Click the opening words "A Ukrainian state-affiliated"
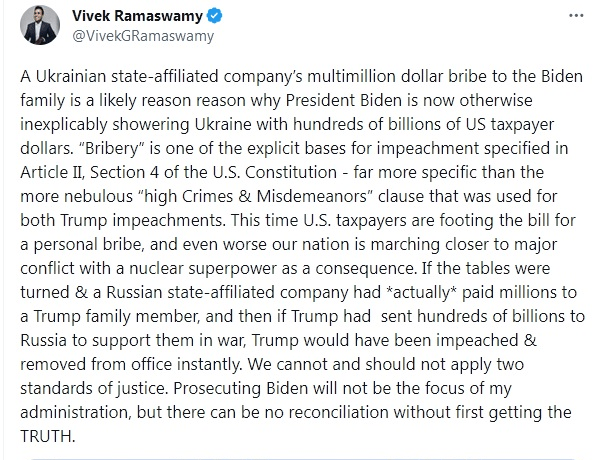599x460 pixels. coord(120,76)
